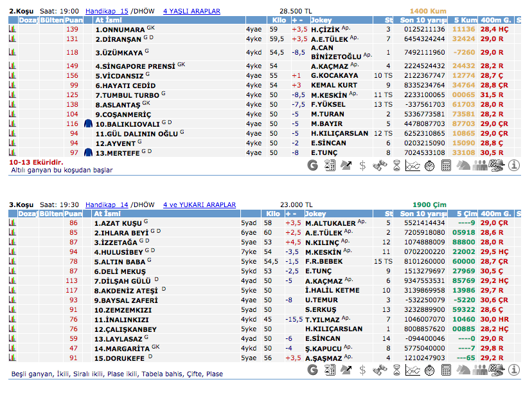Screen dimensions: 532x393
Task: Open the binoculars icon under race 2
Action: [x=380, y=165]
